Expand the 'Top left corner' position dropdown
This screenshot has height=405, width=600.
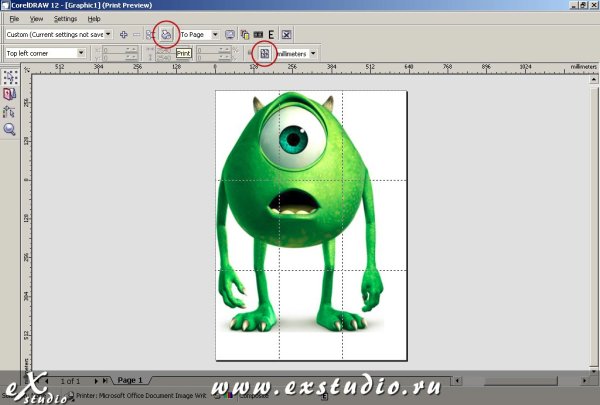[81, 53]
